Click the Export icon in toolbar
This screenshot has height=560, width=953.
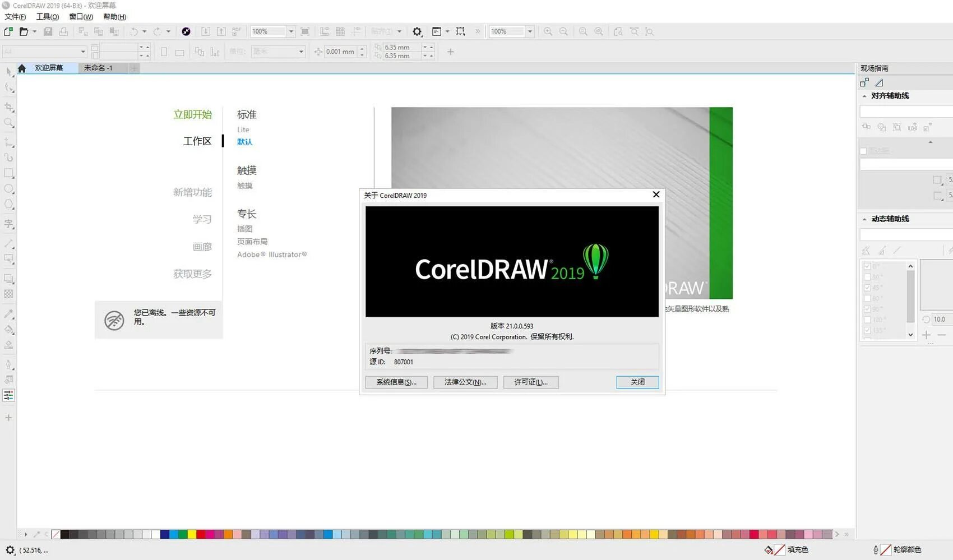[221, 31]
